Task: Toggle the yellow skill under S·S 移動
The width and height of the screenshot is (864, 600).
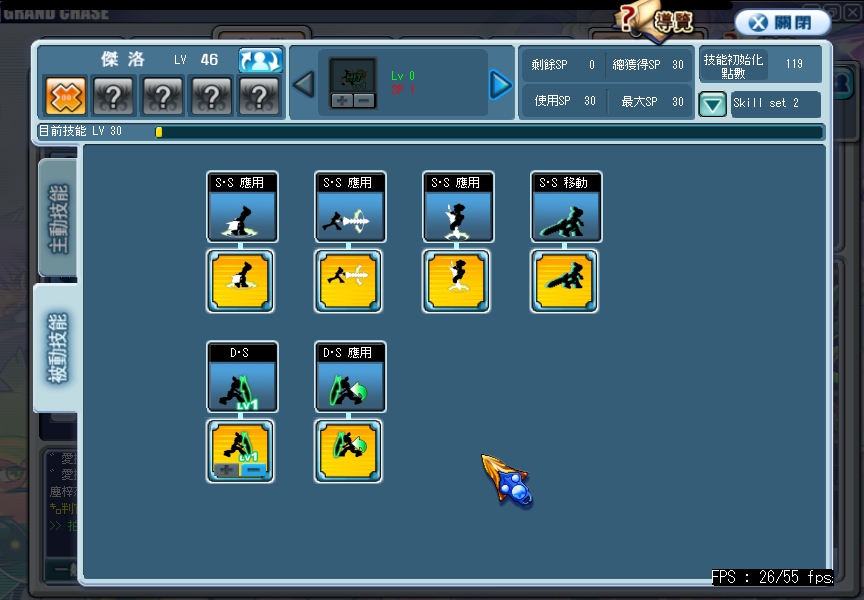Action: coord(564,281)
